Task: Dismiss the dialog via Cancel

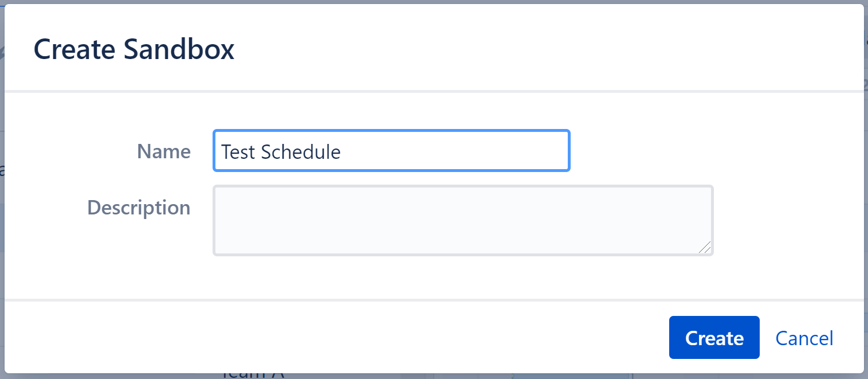Action: (x=804, y=338)
